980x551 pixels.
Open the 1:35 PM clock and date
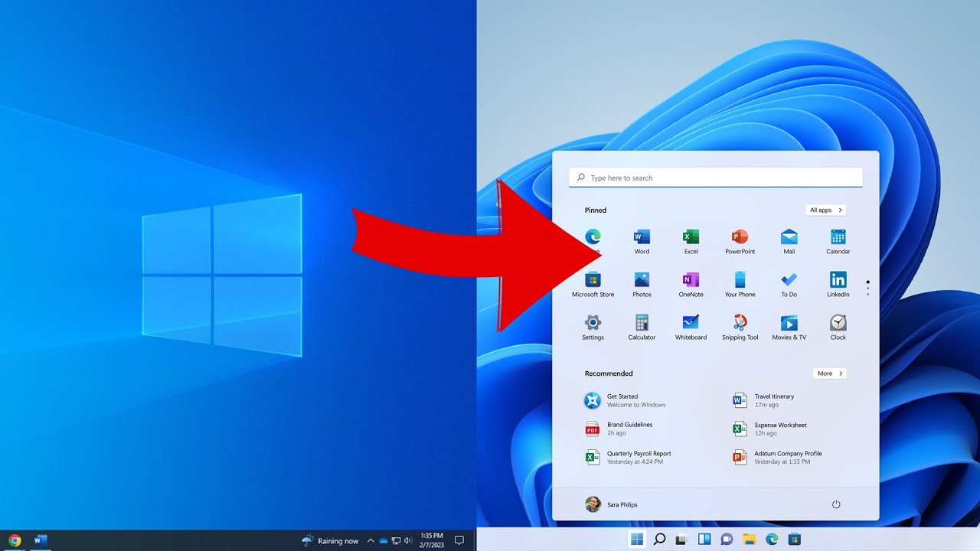point(432,540)
